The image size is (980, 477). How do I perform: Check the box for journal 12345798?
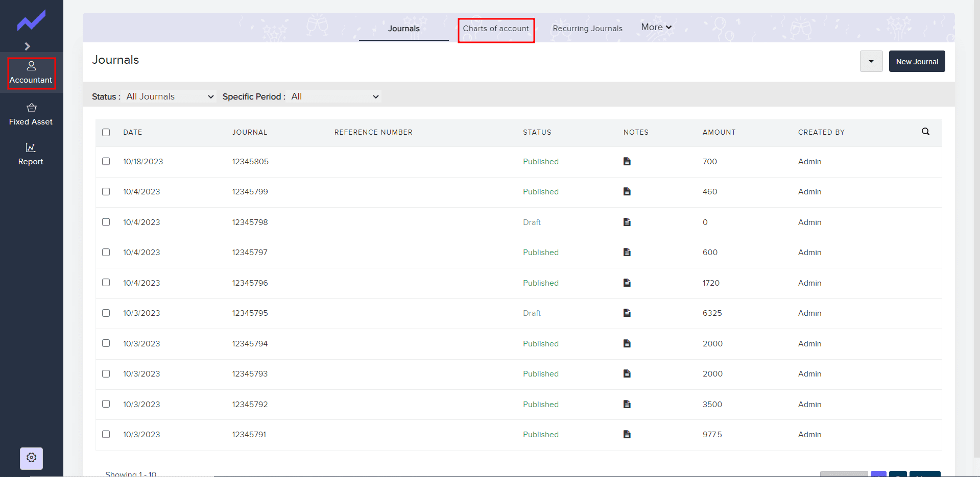point(106,222)
